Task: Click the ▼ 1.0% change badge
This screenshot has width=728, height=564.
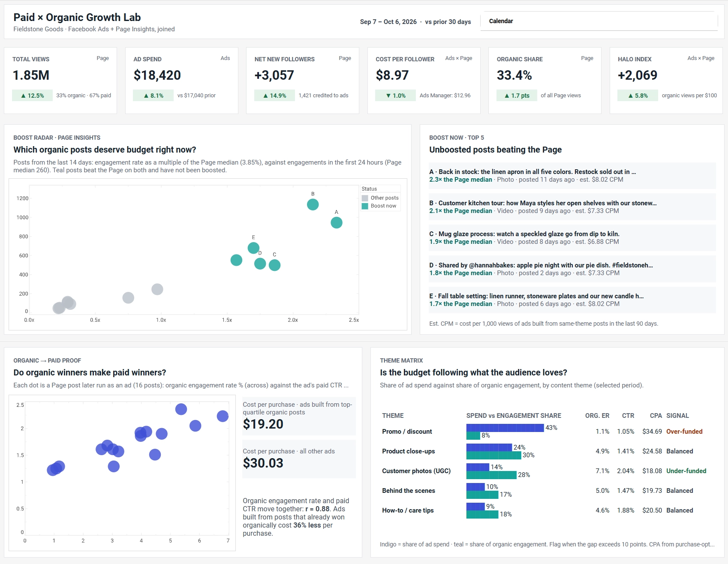Action: tap(395, 96)
